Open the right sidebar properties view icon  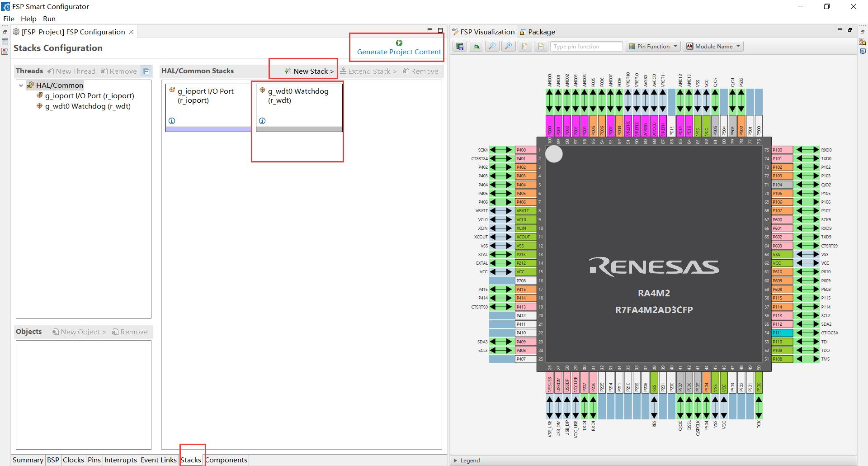click(x=863, y=52)
